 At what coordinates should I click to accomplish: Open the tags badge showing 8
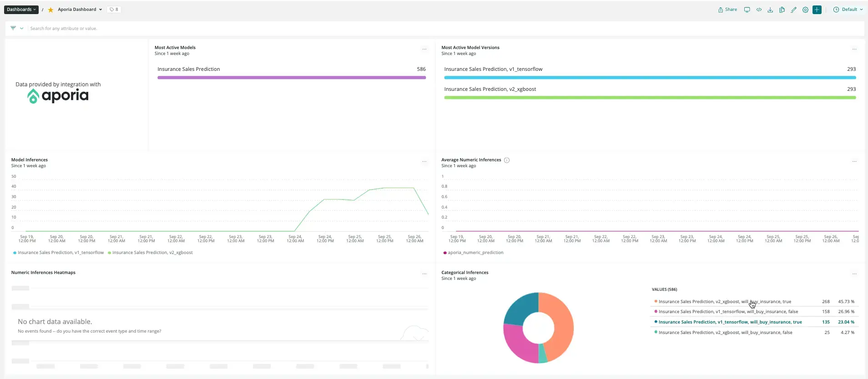pos(114,10)
